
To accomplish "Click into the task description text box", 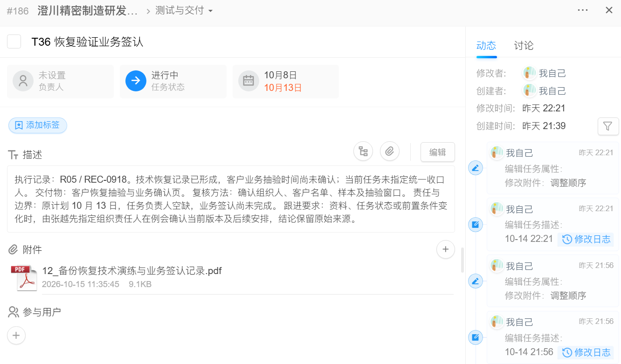I will point(231,199).
